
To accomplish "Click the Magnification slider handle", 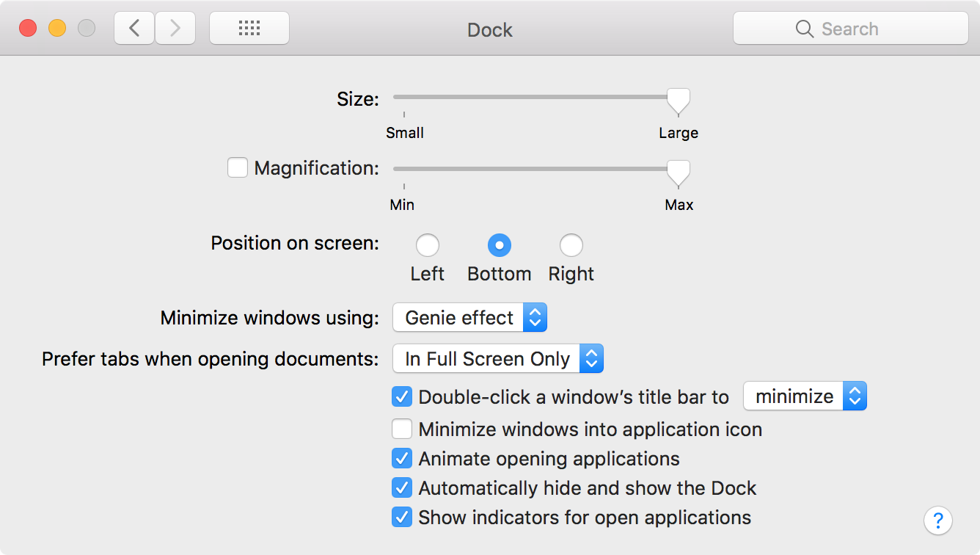I will (x=678, y=172).
